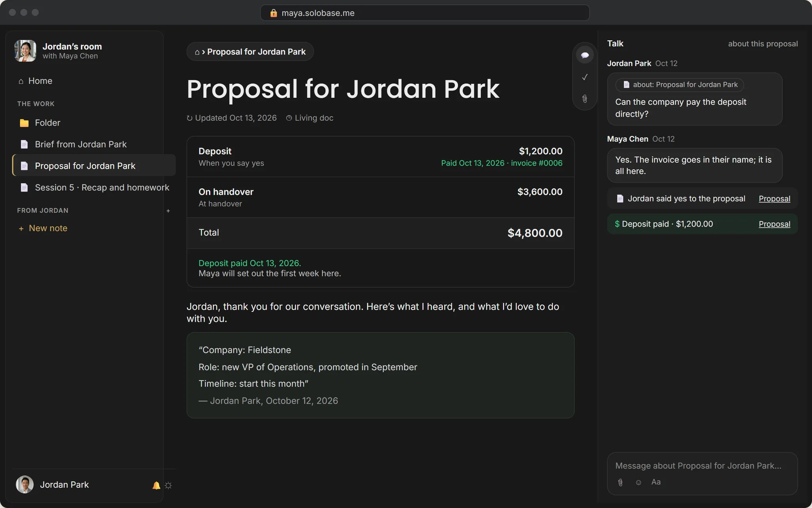Click Maya Chen's reply about the invoice
The image size is (812, 508).
pos(695,165)
